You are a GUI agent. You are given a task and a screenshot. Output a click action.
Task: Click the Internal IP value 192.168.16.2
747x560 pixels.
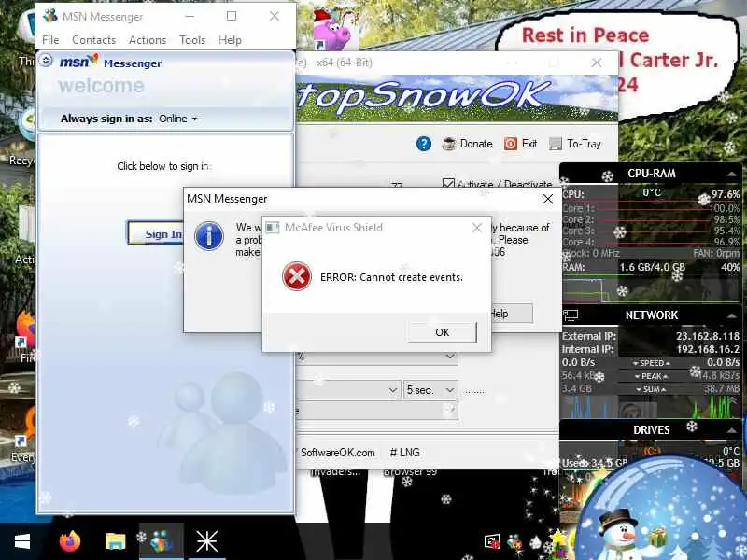pyautogui.click(x=708, y=349)
